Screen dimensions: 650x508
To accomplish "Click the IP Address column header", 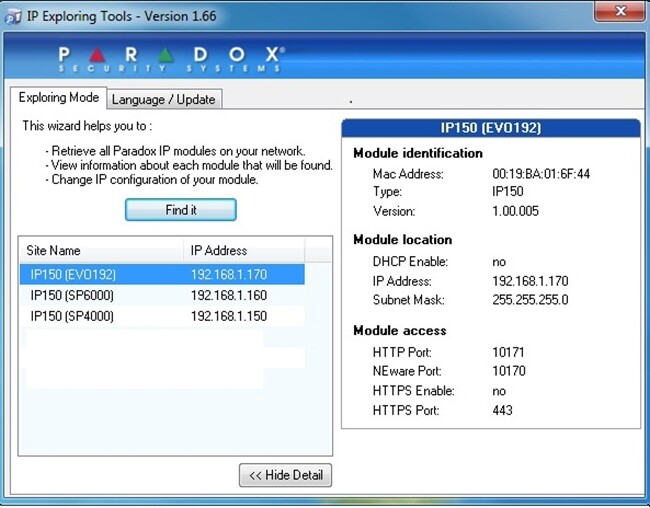I will tap(258, 251).
